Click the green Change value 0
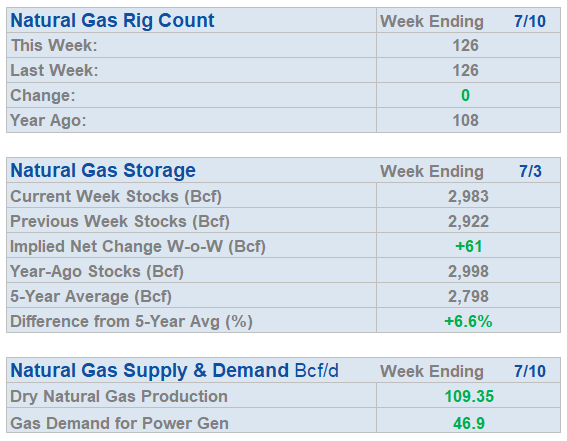The image size is (567, 441). click(465, 95)
